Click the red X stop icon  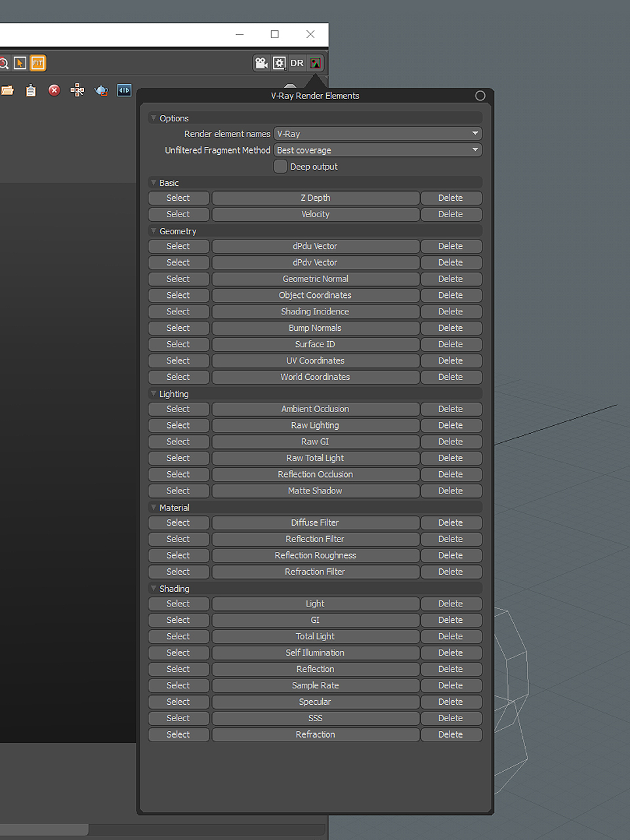(54, 91)
